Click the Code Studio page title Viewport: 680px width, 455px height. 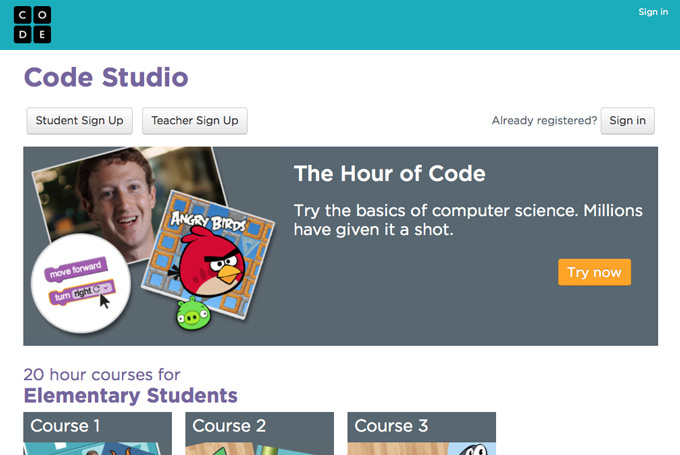(x=106, y=78)
